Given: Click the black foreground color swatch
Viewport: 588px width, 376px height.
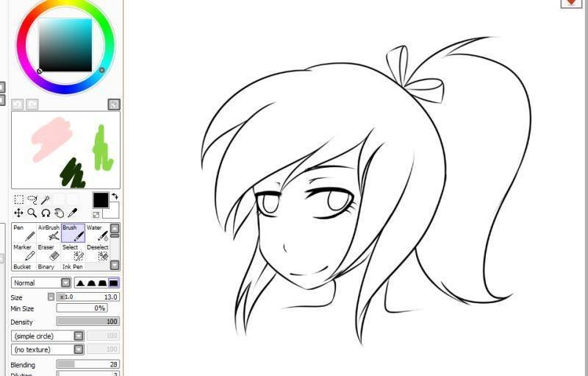Looking at the screenshot, I should pyautogui.click(x=101, y=199).
